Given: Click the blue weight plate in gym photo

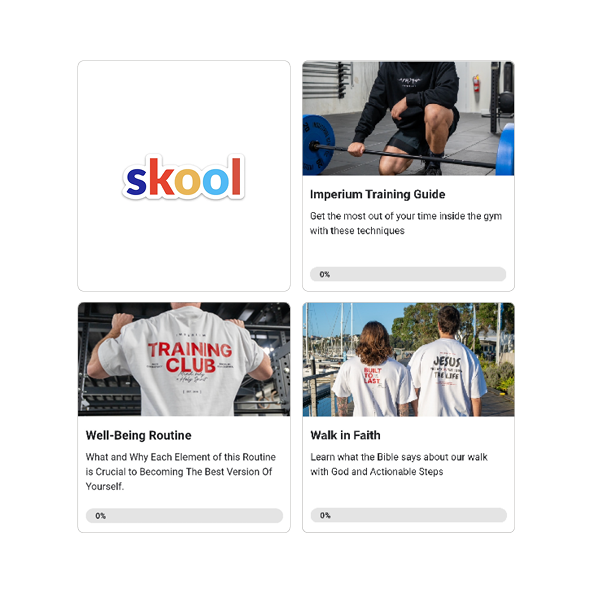Looking at the screenshot, I should point(317,145).
